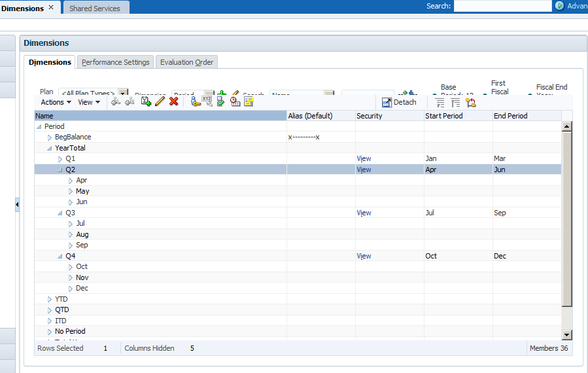The image size is (588, 373).
Task: Click the End Period column header
Action: (527, 116)
